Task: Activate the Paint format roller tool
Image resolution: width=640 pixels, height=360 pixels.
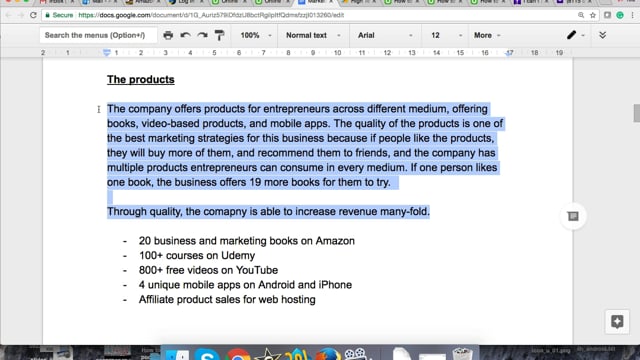Action: 220,35
